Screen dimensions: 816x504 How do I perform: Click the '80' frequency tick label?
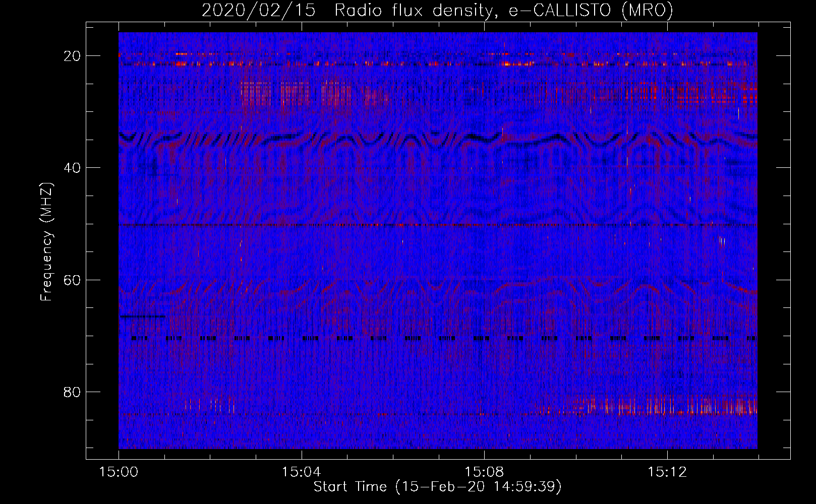(x=73, y=392)
